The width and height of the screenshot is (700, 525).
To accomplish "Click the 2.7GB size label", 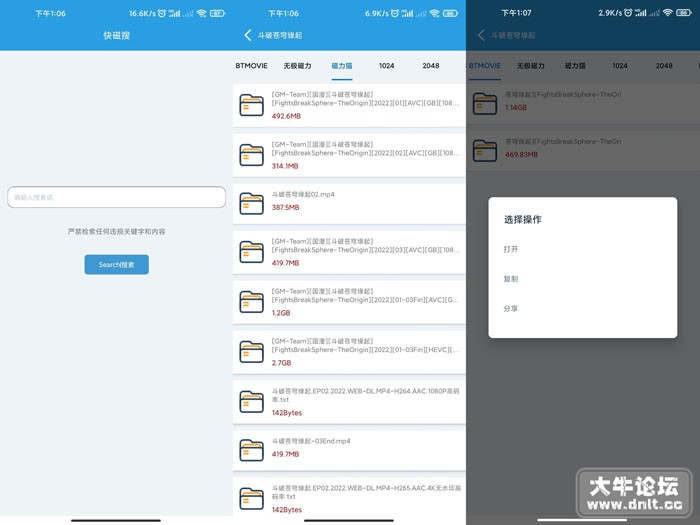I will click(x=281, y=363).
